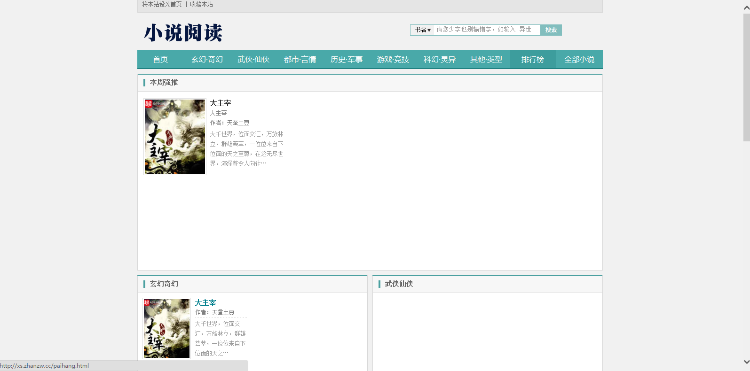
Task: Click author 天蚕土豆 in the 玄幻奇幻 section
Action: (223, 312)
